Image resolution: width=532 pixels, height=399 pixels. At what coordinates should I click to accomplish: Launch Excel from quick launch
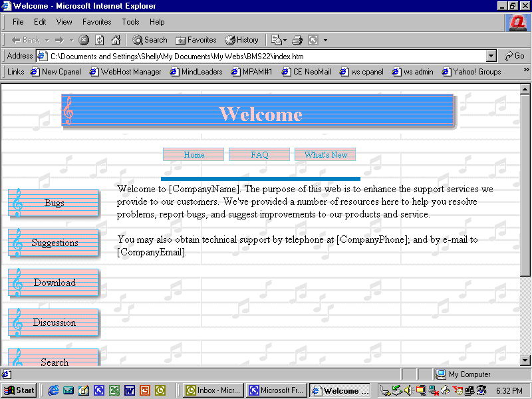pyautogui.click(x=114, y=390)
